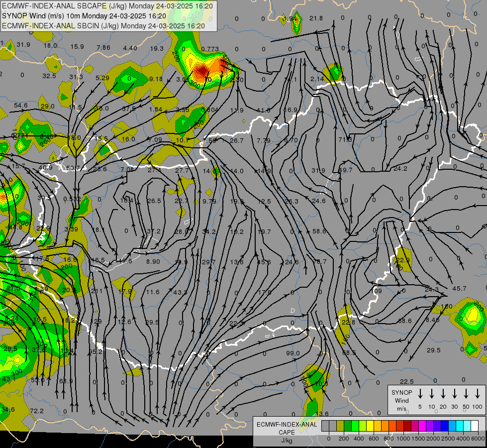The image size is (487, 448).
Task: Click the 'SYNOP Wind m/s' legend title
Action: click(401, 400)
